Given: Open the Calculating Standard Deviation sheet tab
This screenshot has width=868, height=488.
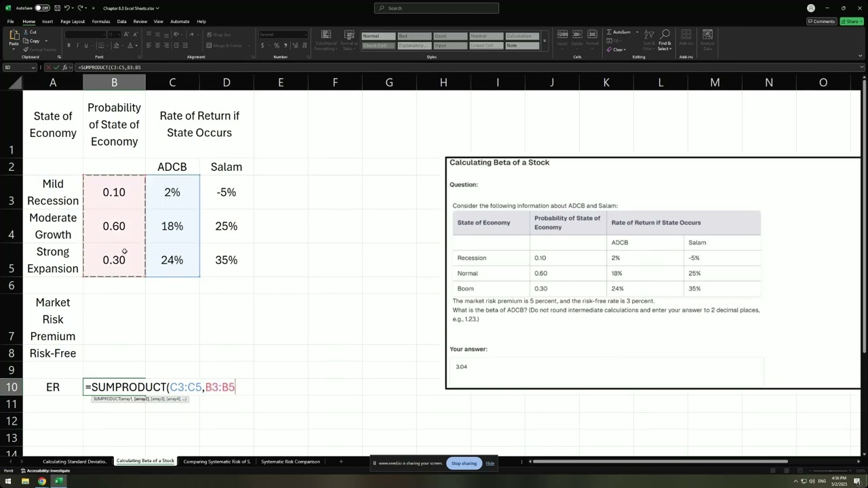Looking at the screenshot, I should point(75,462).
